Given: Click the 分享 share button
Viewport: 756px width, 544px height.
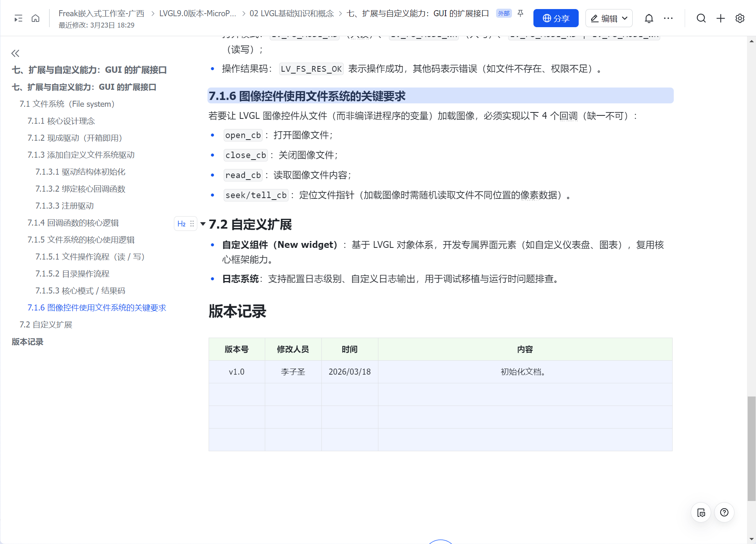Looking at the screenshot, I should pos(555,18).
